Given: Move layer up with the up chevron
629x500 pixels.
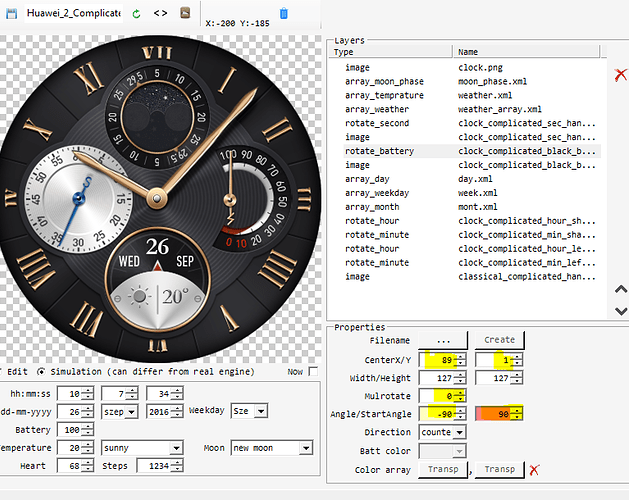Looking at the screenshot, I should [x=621, y=289].
